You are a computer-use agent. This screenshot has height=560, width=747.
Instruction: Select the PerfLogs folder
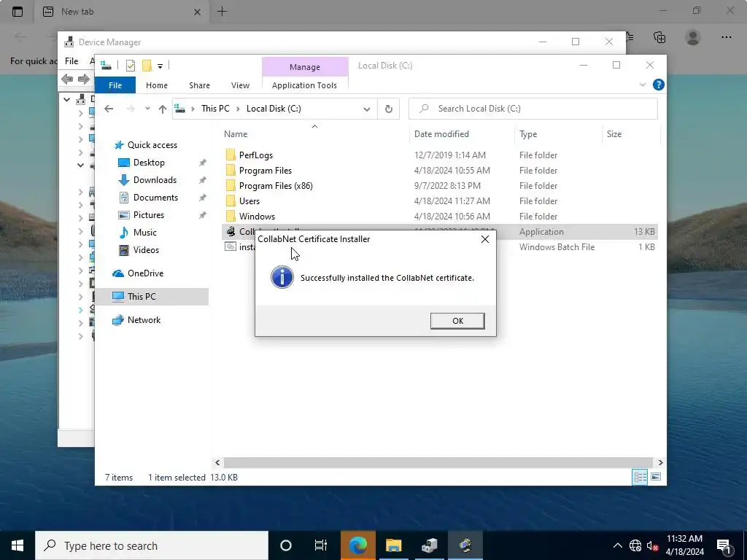click(256, 155)
